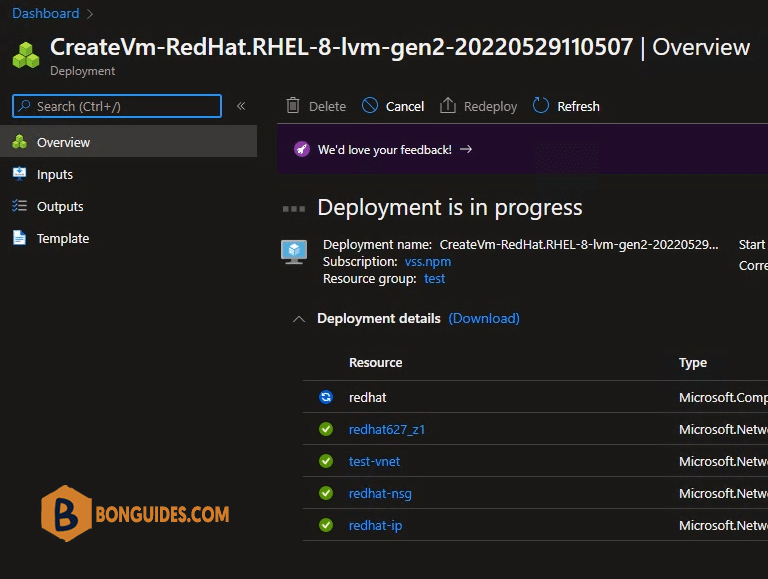The width and height of the screenshot is (768, 579).
Task: Click the feedback rocket icon
Action: pos(302,149)
